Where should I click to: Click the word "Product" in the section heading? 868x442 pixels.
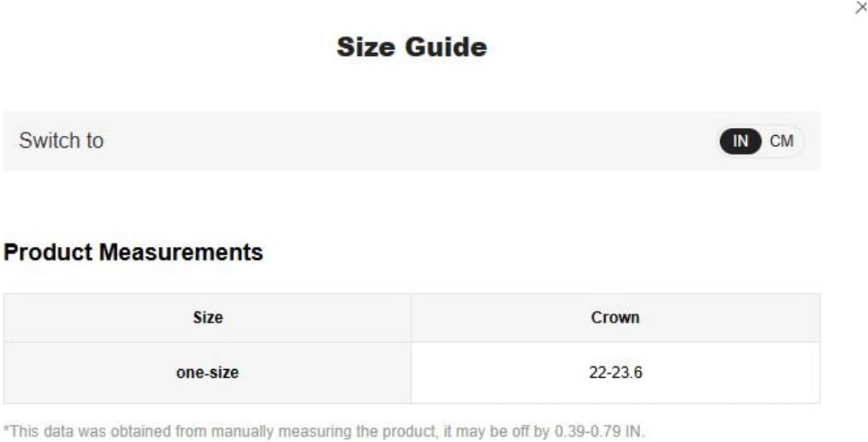click(47, 252)
